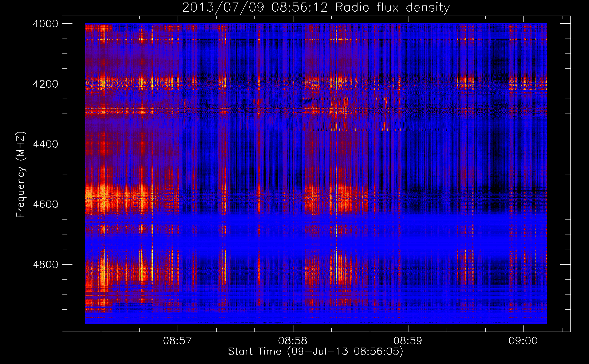The image size is (589, 364).
Task: Click the 4200 frequency tick label
Action: click(x=46, y=84)
